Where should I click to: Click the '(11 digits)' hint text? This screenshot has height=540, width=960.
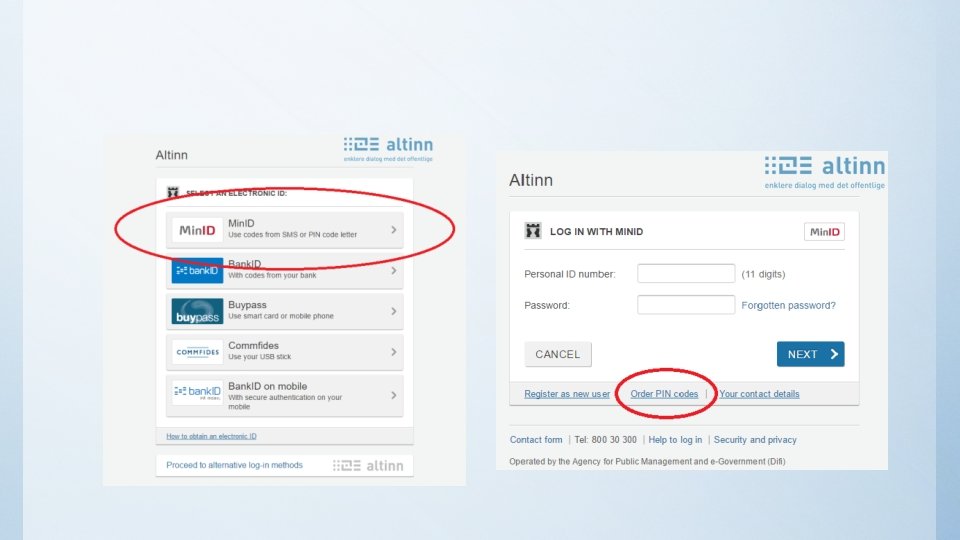(763, 274)
